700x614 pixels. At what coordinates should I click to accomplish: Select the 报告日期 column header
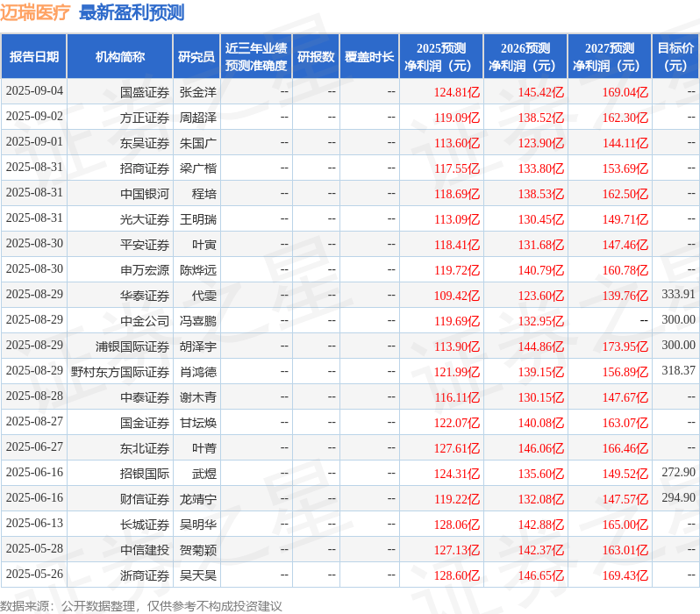[34, 57]
